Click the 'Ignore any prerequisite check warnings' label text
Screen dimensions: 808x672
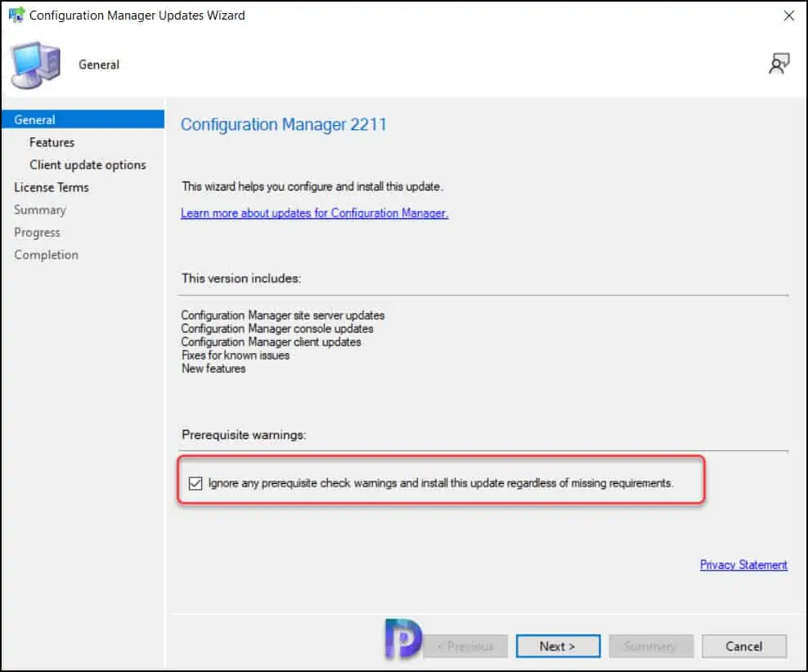pos(441,483)
